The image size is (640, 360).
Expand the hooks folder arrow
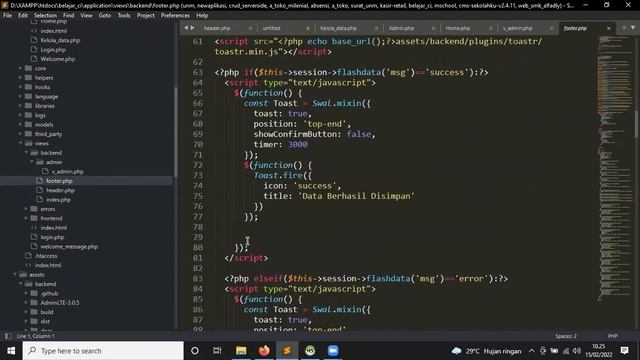click(x=20, y=87)
